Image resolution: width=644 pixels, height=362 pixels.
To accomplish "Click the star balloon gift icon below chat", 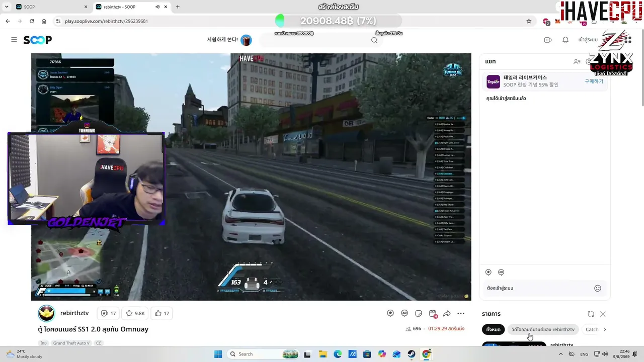I will coord(488,272).
